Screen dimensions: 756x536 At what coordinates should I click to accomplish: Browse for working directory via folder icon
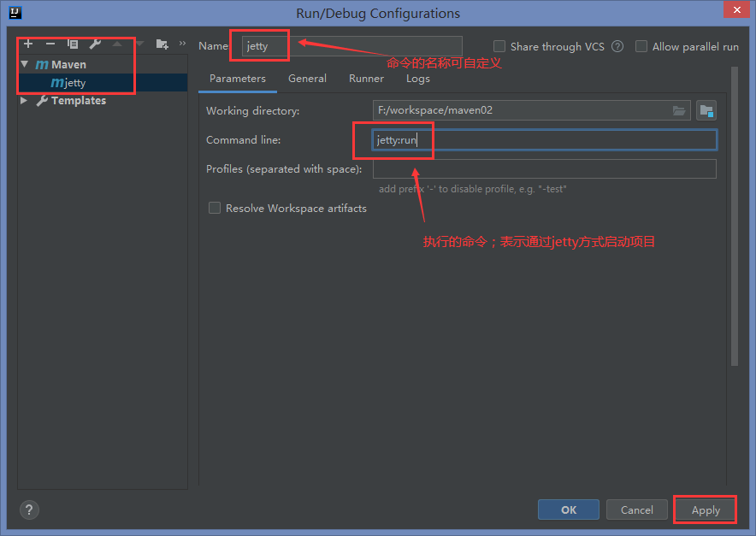click(x=679, y=110)
